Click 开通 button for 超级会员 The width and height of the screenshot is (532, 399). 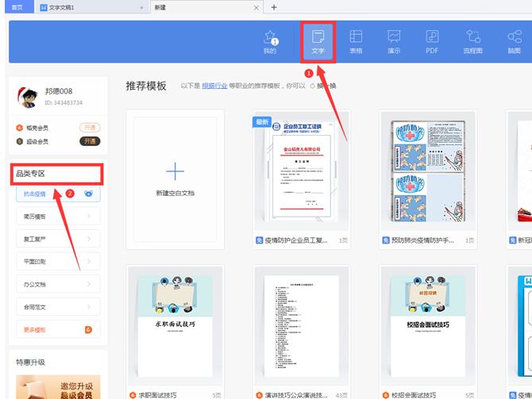pyautogui.click(x=90, y=141)
